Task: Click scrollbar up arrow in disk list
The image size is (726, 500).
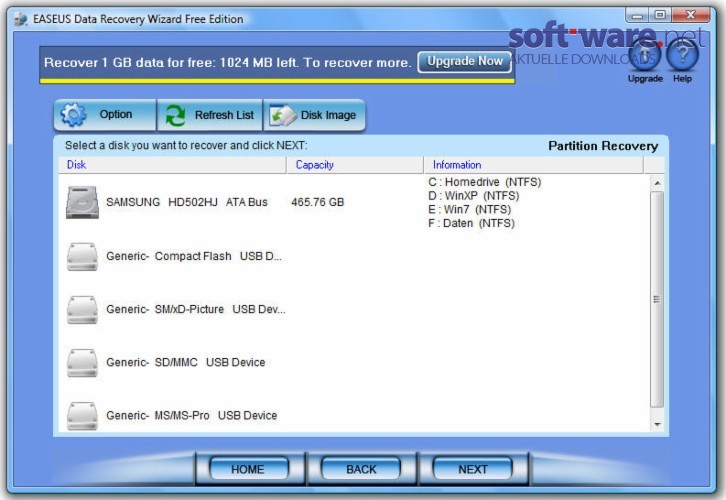Action: coord(657,183)
